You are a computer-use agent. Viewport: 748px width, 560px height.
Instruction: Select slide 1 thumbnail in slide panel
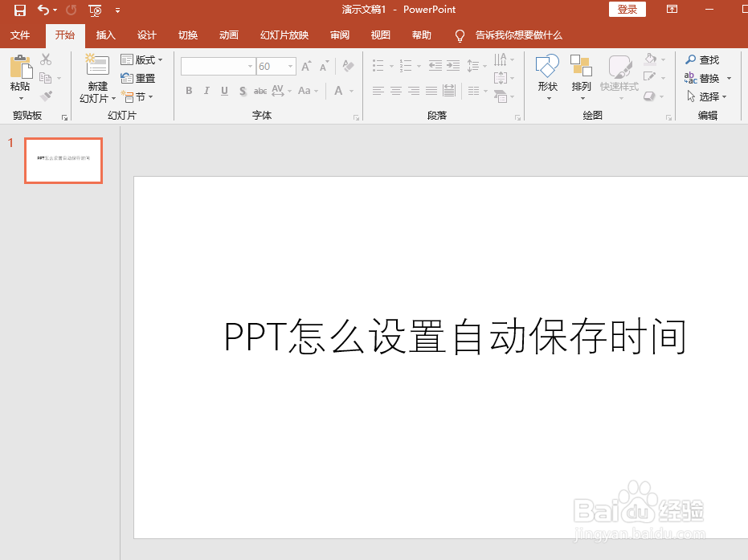pyautogui.click(x=63, y=161)
